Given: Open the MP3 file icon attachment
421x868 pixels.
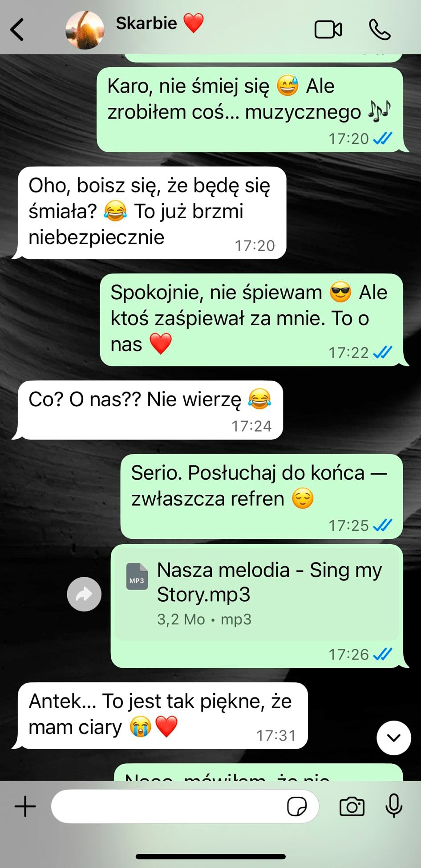Looking at the screenshot, I should (137, 576).
